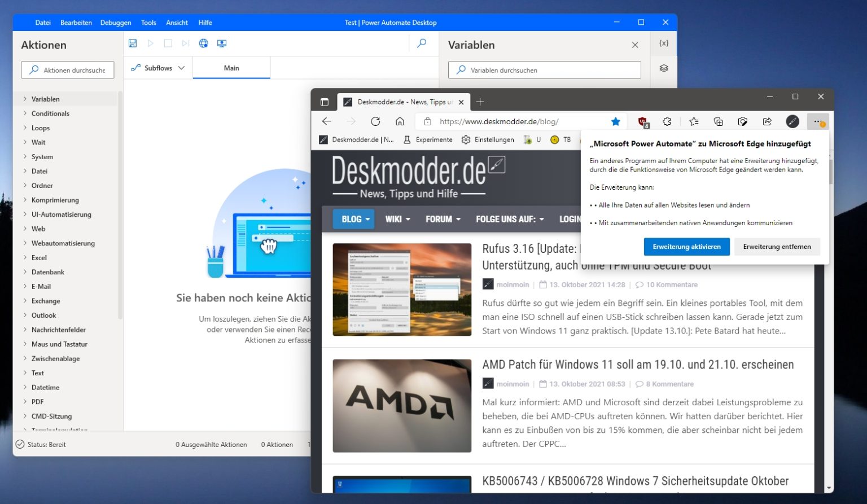Open Collections in the Edge toolbar
867x504 pixels.
[718, 121]
